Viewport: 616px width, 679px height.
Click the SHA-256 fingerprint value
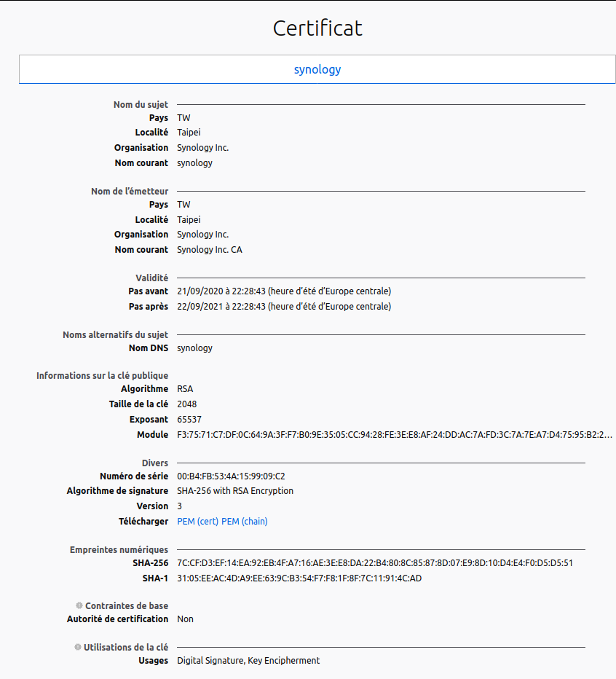pos(375,563)
